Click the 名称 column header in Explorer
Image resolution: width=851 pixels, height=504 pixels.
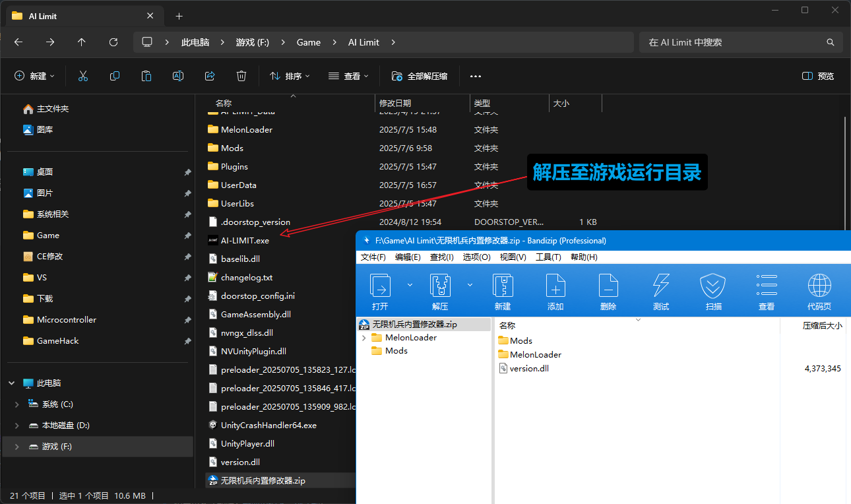pyautogui.click(x=224, y=103)
